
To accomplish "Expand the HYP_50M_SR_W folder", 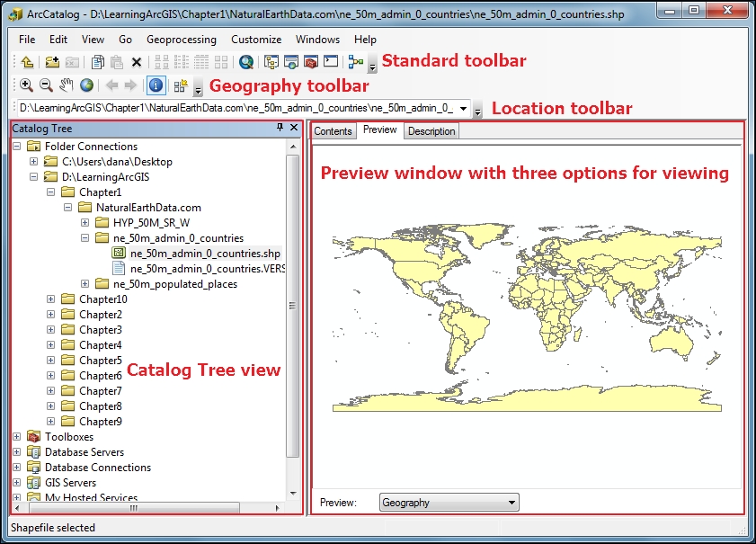I will 84,223.
